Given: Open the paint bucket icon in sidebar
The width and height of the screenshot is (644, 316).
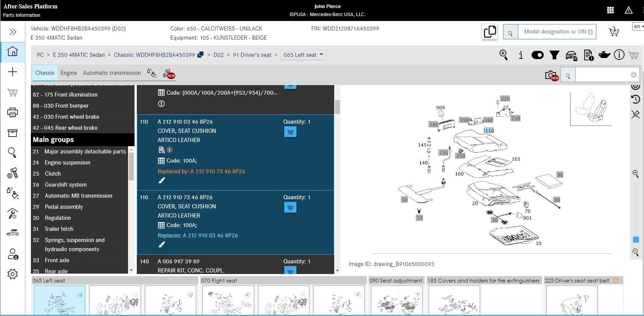Looking at the screenshot, I should pyautogui.click(x=12, y=193).
